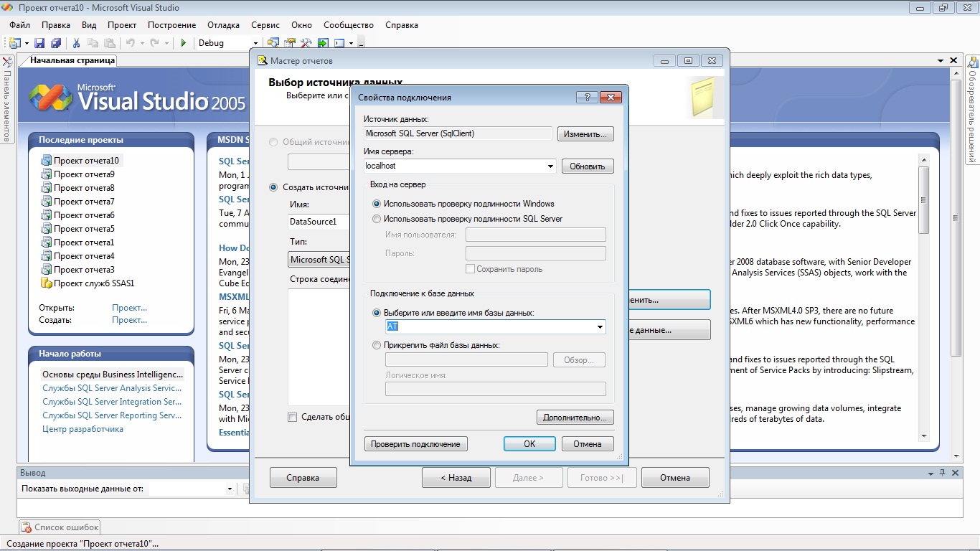This screenshot has height=551, width=980.
Task: Click the Undo arrow icon
Action: (131, 43)
